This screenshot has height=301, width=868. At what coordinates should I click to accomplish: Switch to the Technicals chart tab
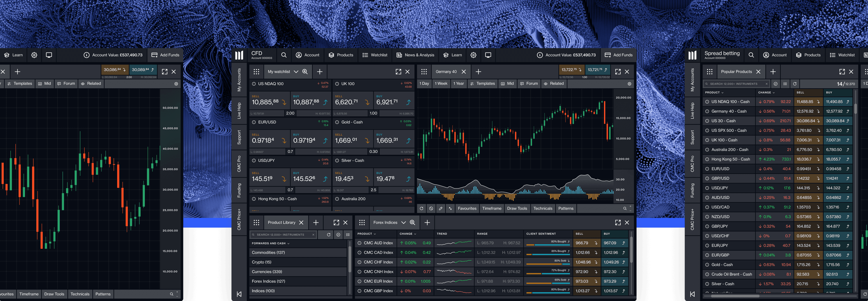[x=542, y=208]
